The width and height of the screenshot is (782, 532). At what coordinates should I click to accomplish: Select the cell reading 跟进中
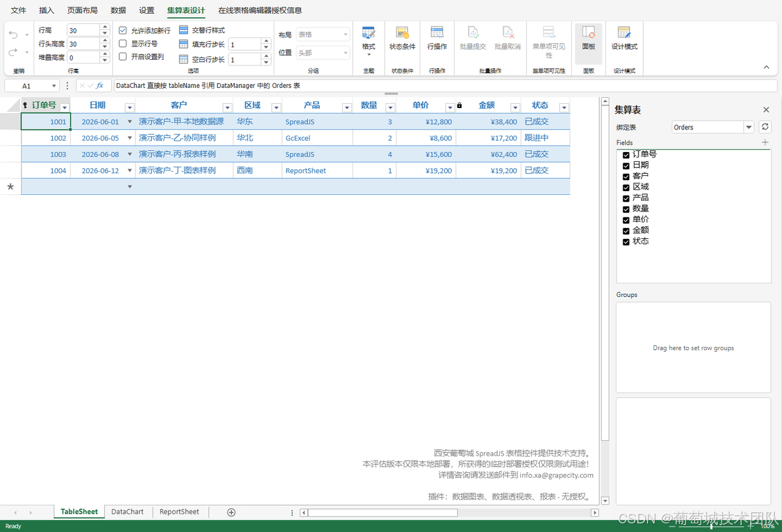(545, 138)
